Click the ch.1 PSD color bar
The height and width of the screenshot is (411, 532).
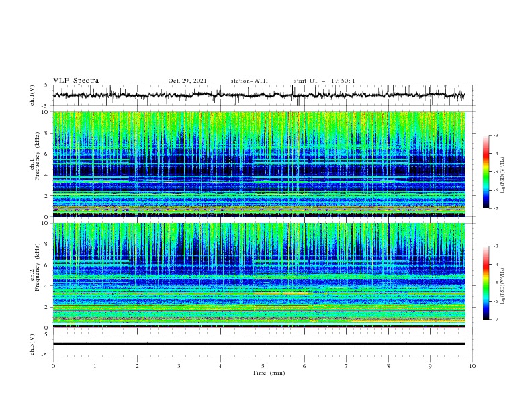point(486,171)
